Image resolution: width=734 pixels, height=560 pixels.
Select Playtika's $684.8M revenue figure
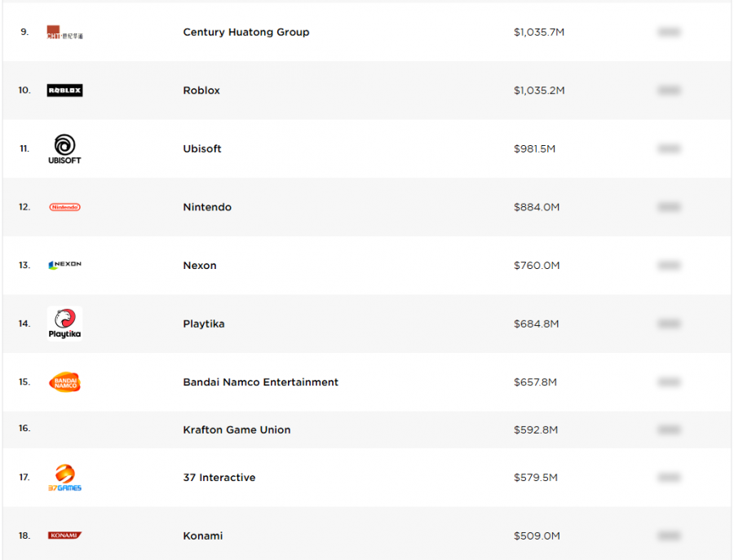(x=536, y=324)
